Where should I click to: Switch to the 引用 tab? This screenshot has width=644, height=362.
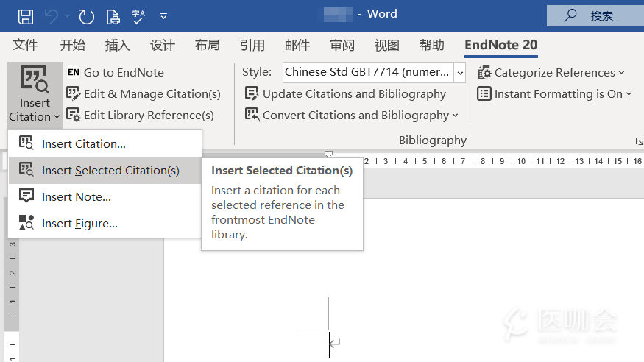[x=252, y=45]
